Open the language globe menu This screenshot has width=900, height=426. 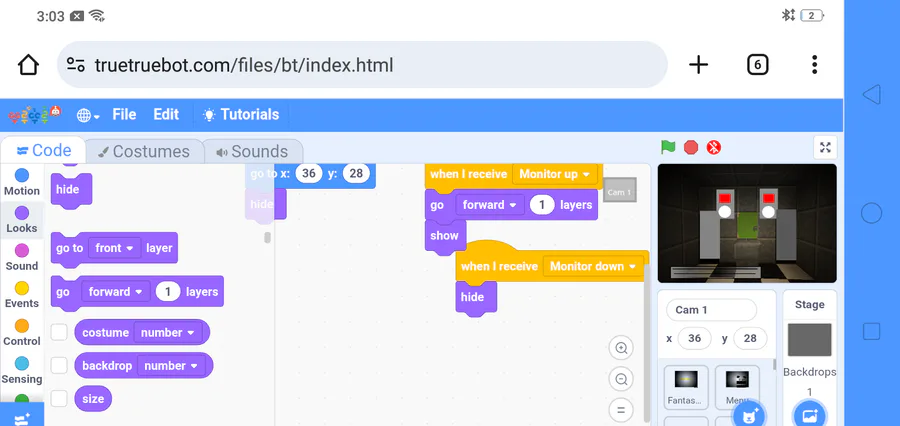click(88, 115)
